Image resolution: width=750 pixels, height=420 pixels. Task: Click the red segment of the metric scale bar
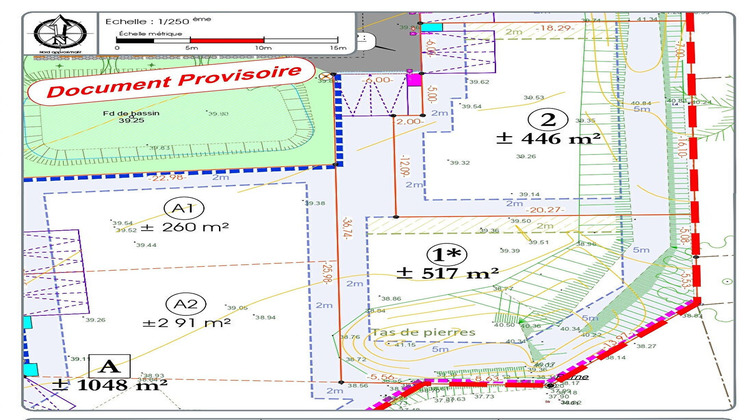[x=227, y=40]
